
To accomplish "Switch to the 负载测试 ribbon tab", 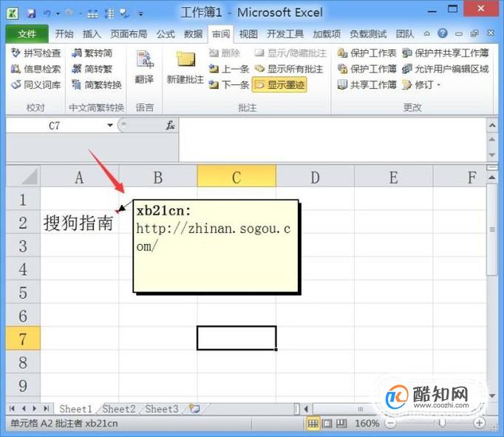I will (368, 34).
